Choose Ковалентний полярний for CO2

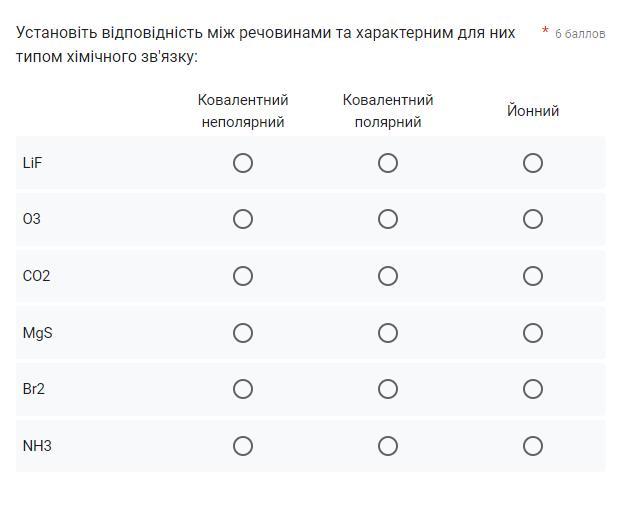tap(388, 276)
